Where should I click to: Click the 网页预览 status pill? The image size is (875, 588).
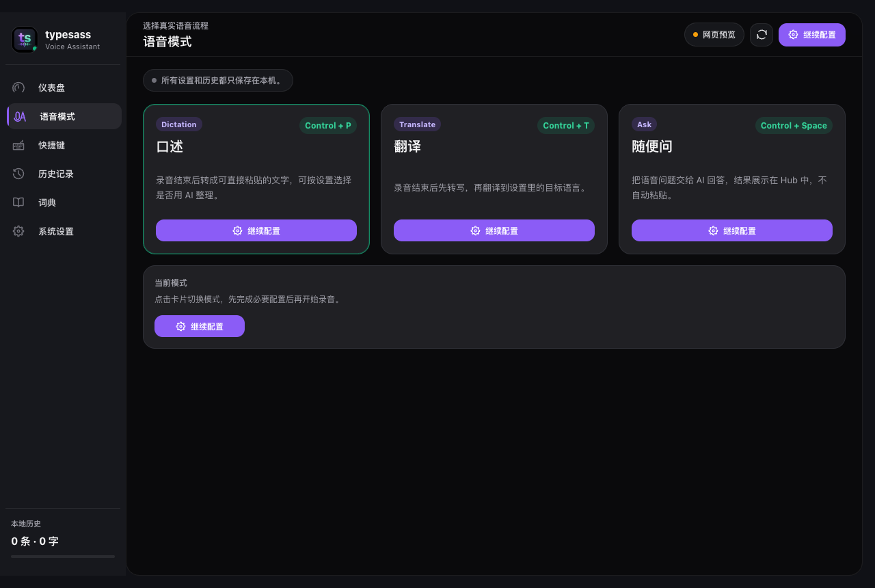[x=714, y=35]
